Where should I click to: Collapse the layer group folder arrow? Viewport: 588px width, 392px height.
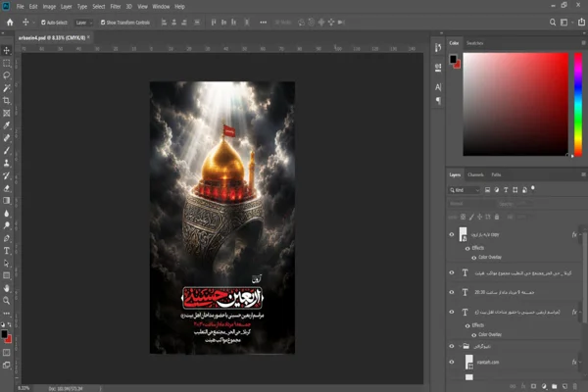(461, 346)
